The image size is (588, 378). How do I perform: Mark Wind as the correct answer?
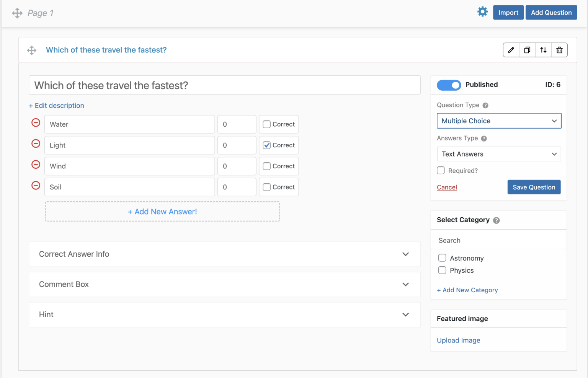(x=266, y=166)
